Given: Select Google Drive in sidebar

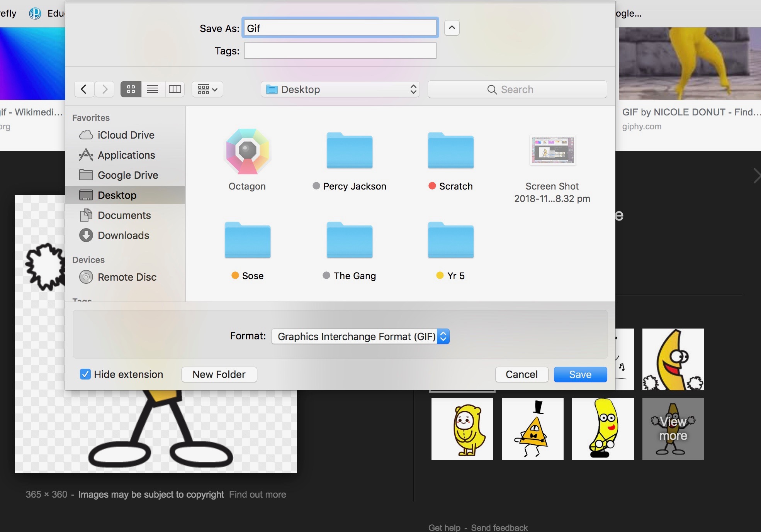Looking at the screenshot, I should tap(126, 175).
